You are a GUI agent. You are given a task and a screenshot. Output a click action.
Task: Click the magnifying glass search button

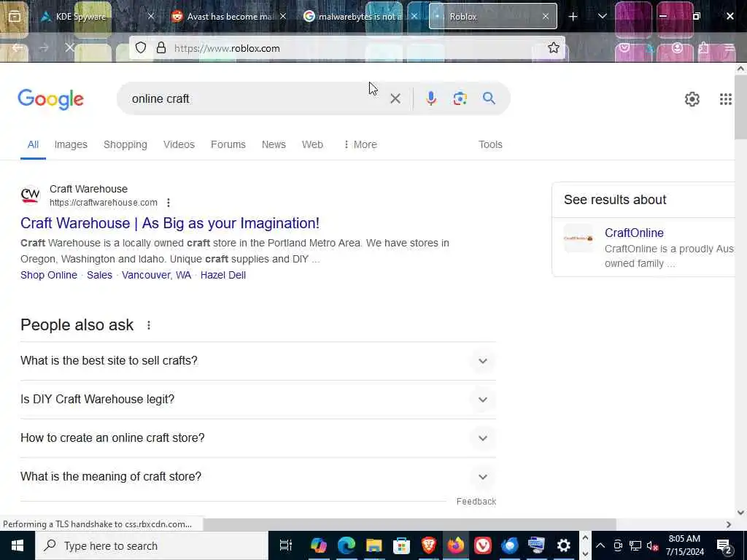pos(489,98)
